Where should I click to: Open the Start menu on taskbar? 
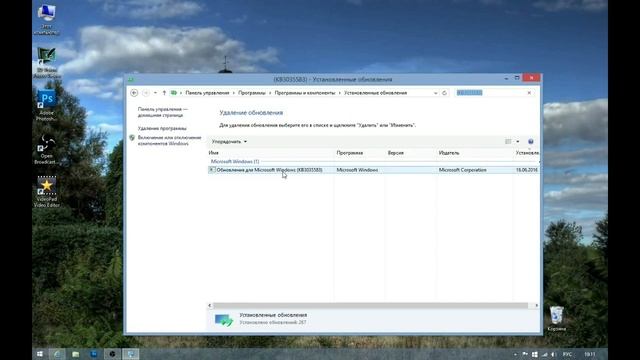(40, 354)
